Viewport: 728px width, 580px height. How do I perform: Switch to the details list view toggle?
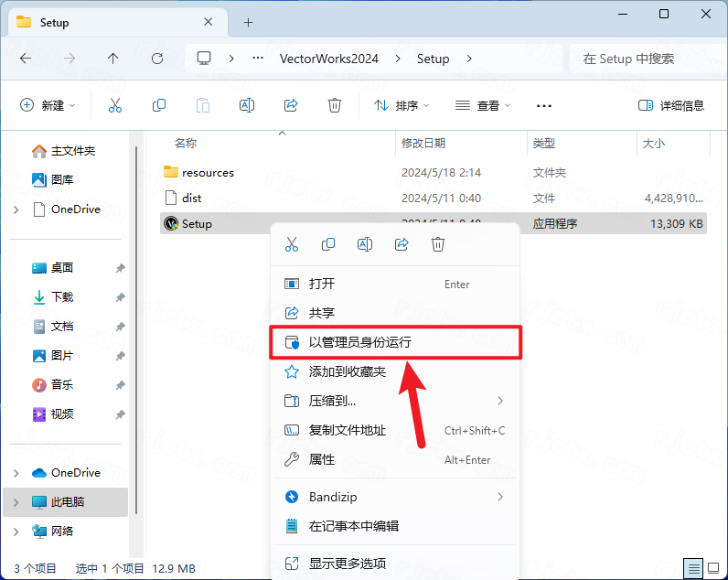[694, 567]
